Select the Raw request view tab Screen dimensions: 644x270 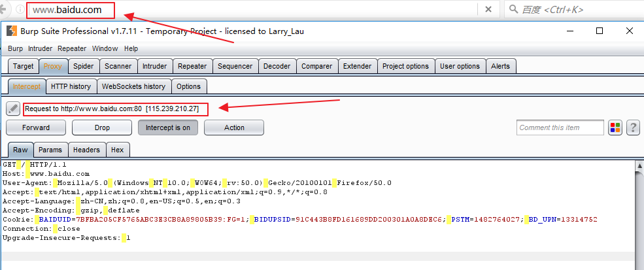click(20, 150)
